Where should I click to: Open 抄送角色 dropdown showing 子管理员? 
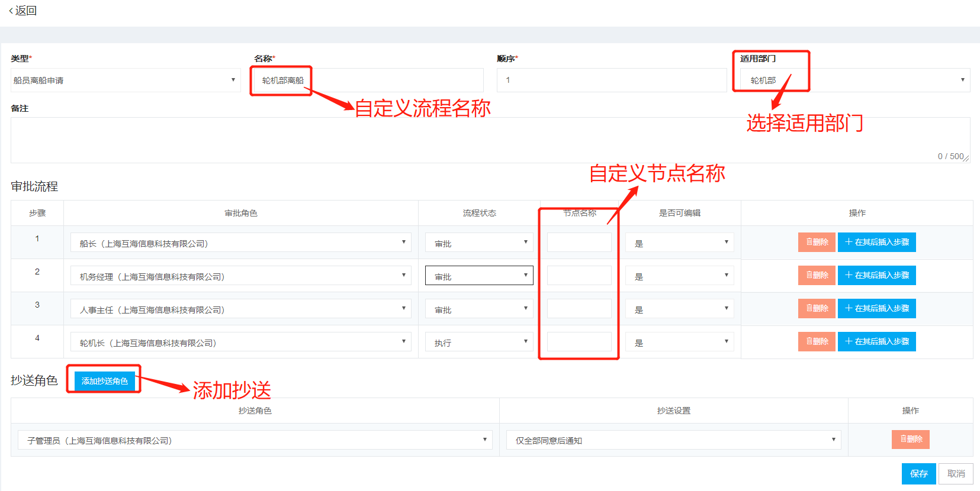[255, 440]
